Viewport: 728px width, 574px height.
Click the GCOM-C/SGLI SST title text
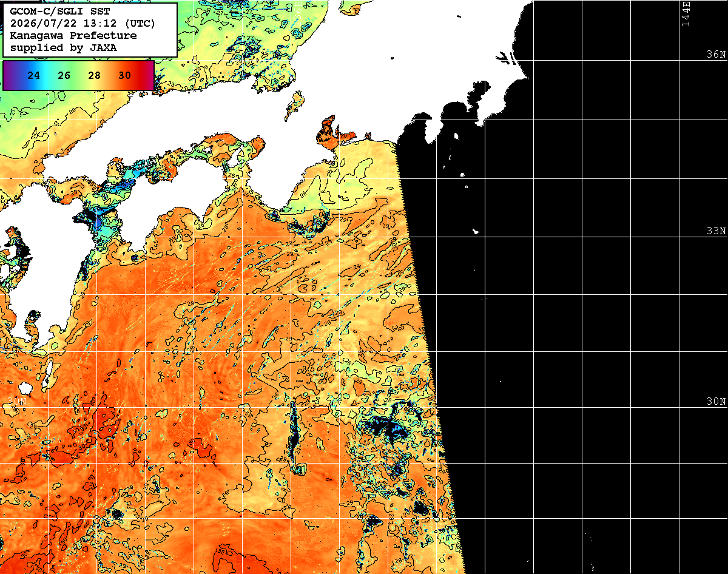pyautogui.click(x=60, y=12)
